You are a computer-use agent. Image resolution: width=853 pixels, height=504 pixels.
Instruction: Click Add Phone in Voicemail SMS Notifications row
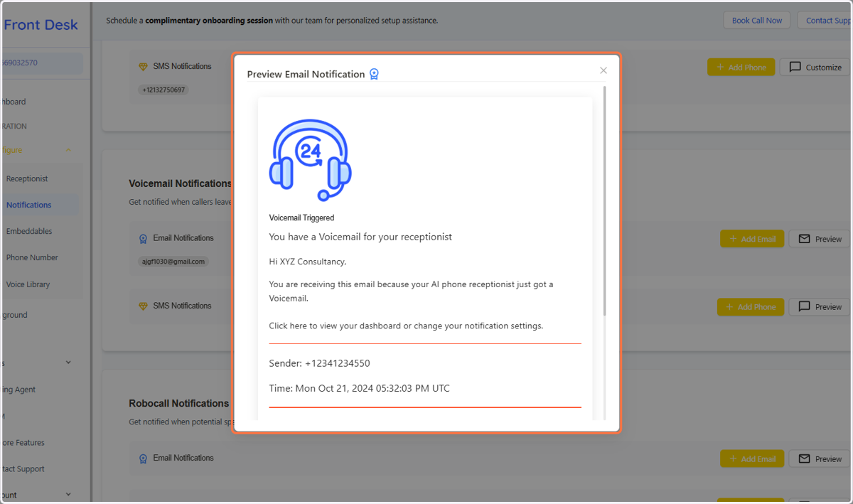click(752, 307)
